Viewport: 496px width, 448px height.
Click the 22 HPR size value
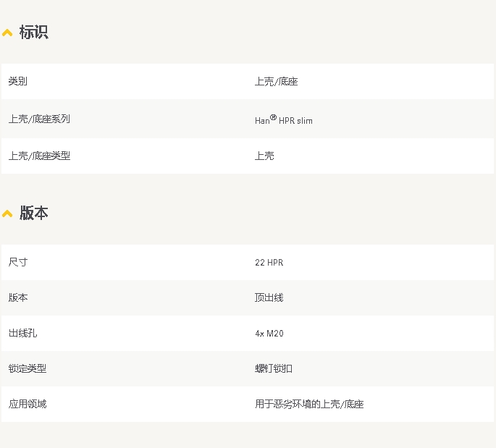pos(269,263)
